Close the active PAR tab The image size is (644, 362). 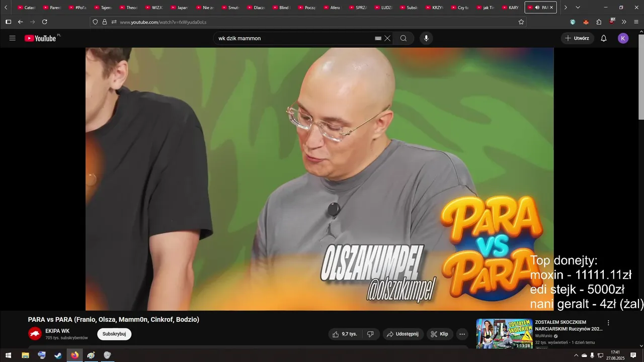[x=551, y=8]
